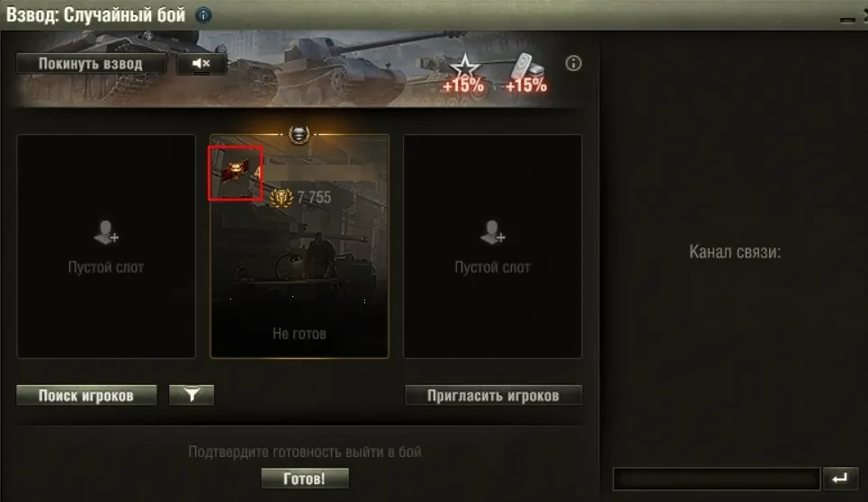Open the player search filter funnel
This screenshot has width=868, height=502.
coord(192,395)
